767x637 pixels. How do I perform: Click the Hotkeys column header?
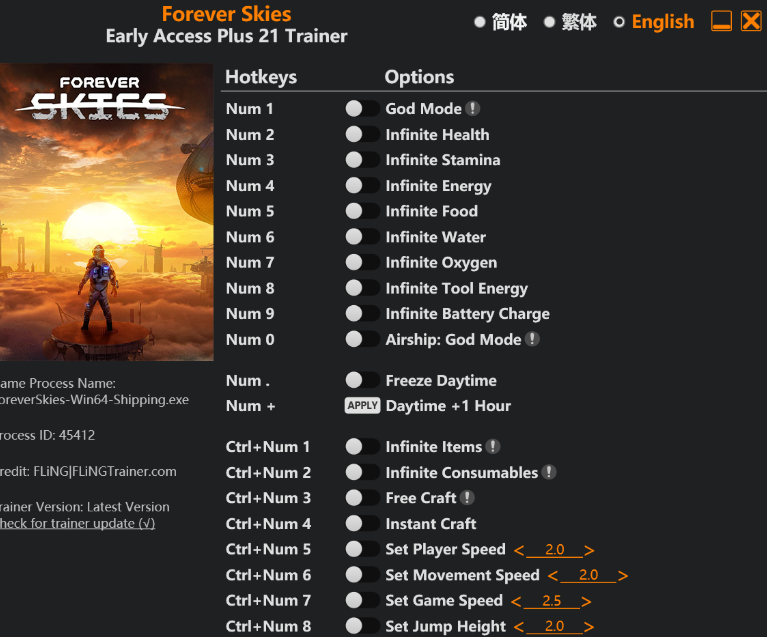coord(261,77)
